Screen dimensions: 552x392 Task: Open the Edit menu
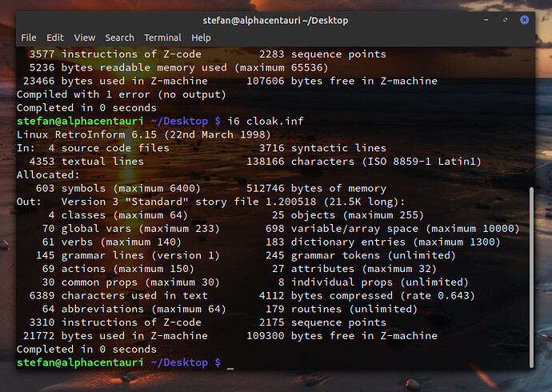click(55, 38)
